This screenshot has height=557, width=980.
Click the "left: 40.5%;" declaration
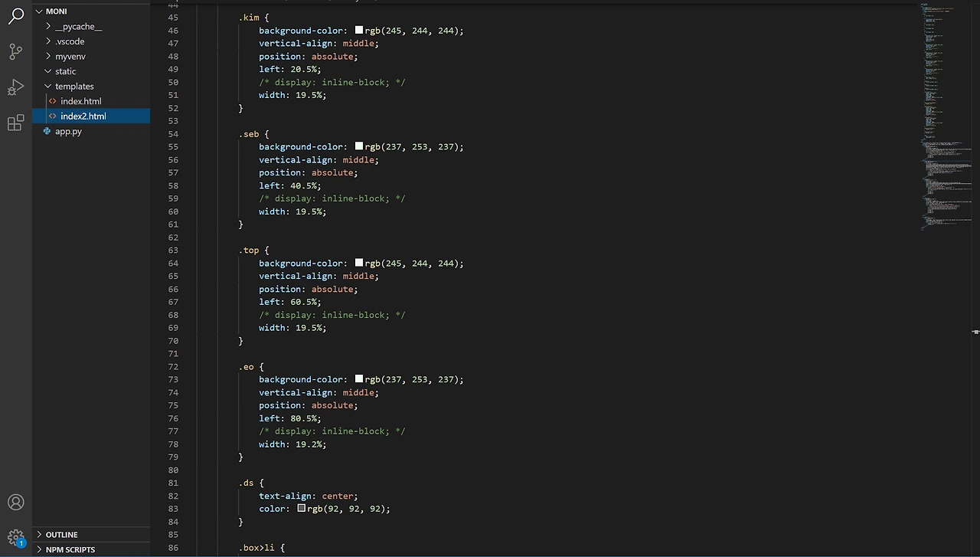click(x=290, y=185)
